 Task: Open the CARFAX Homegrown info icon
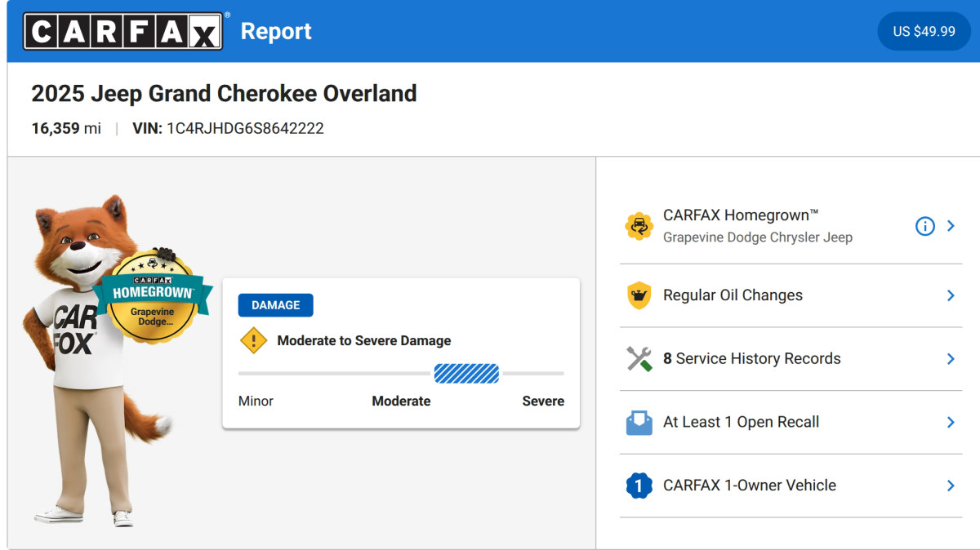point(924,226)
